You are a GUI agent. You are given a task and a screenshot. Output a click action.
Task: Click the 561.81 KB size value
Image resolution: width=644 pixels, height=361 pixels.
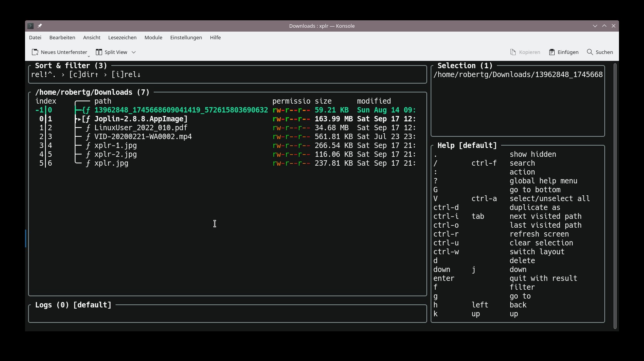coord(334,136)
